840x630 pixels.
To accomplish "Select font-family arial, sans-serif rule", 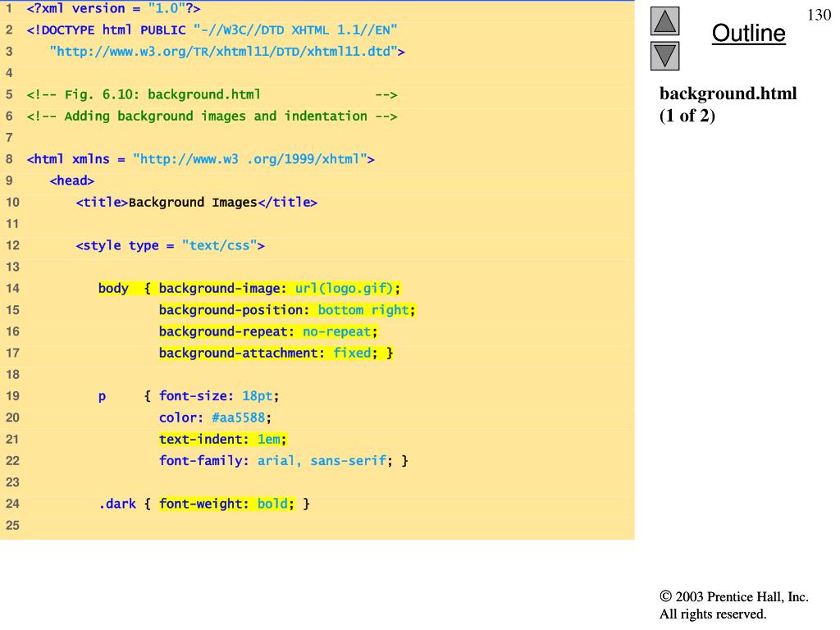I will click(x=283, y=461).
